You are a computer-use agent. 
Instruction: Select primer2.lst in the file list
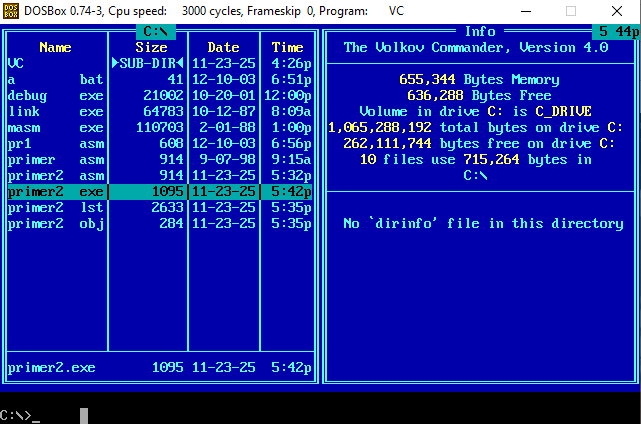pyautogui.click(x=160, y=207)
